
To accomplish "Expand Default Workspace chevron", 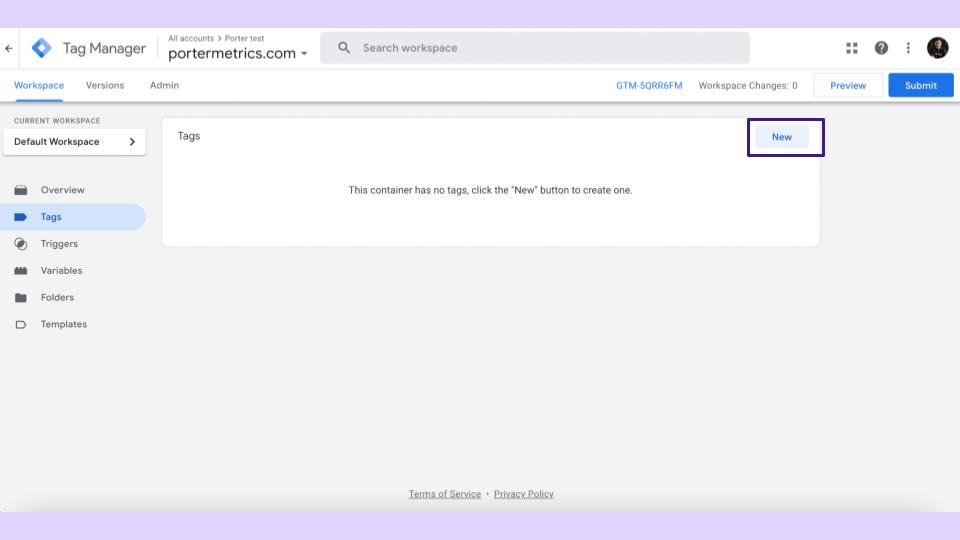I will pos(132,142).
